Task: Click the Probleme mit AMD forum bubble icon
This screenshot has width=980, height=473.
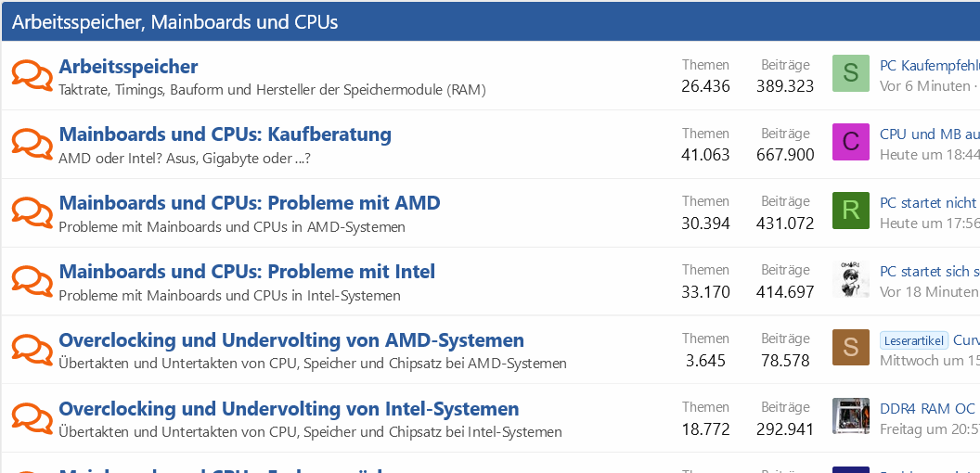Action: point(32,212)
